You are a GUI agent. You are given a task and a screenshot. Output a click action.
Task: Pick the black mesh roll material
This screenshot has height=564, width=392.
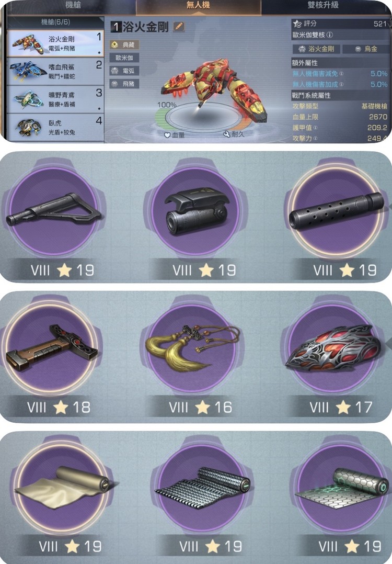coord(202,488)
